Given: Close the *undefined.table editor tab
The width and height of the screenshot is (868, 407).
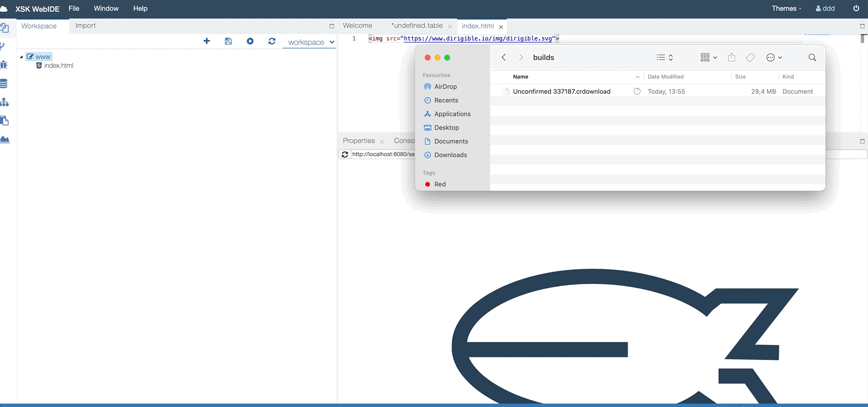Looking at the screenshot, I should [450, 26].
